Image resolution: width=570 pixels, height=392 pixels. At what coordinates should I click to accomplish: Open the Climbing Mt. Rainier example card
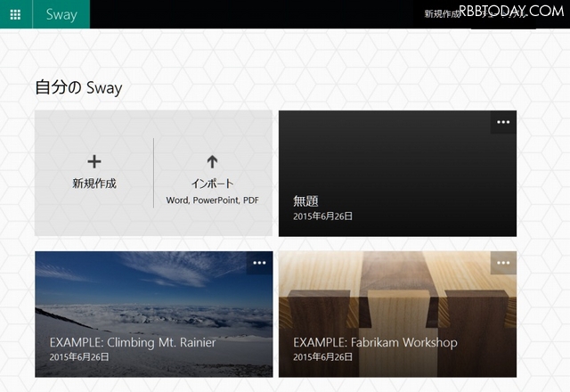point(154,314)
